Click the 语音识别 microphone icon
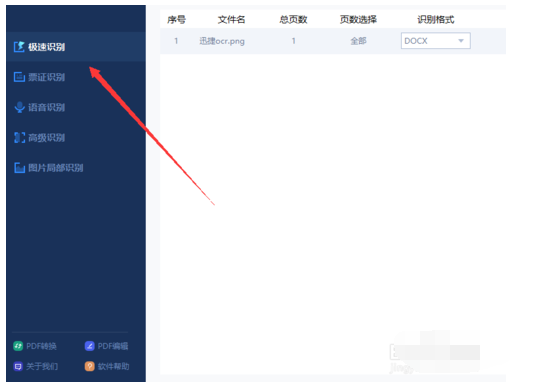This screenshot has height=382, width=546. tap(20, 107)
